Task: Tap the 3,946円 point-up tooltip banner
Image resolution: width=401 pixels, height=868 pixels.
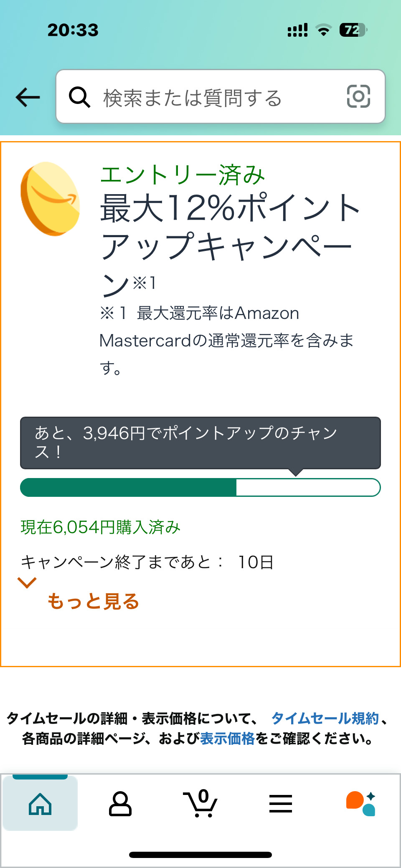Action: coord(200,443)
